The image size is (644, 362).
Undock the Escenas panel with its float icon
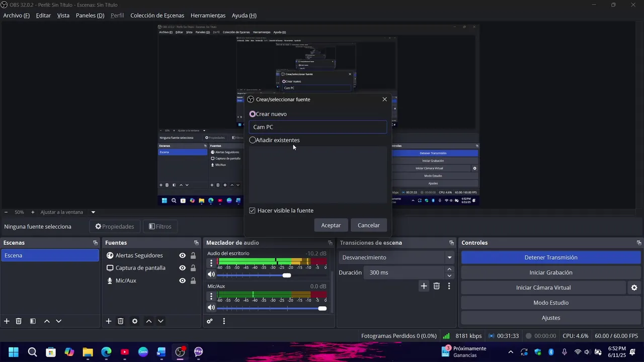click(x=96, y=243)
